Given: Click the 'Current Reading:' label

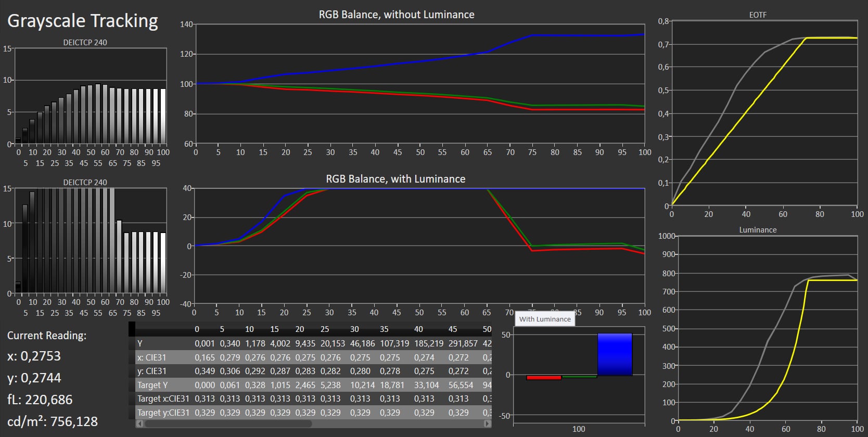Looking at the screenshot, I should 47,336.
